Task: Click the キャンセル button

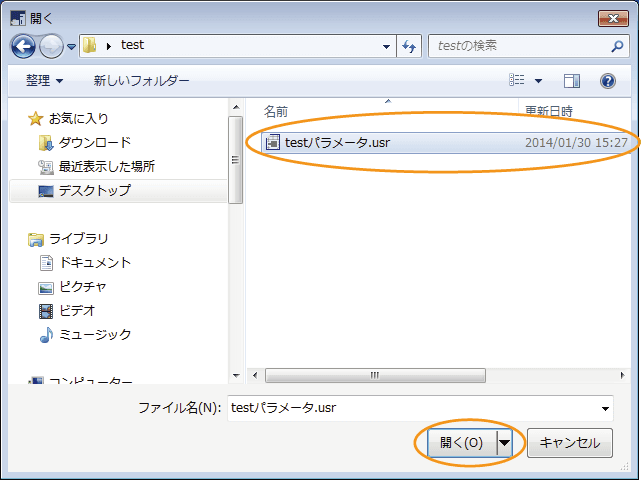Action: tap(570, 443)
